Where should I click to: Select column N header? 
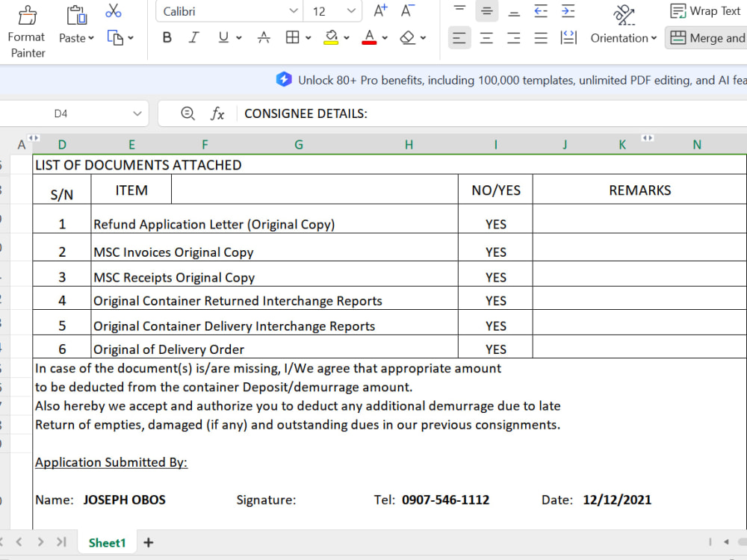697,144
